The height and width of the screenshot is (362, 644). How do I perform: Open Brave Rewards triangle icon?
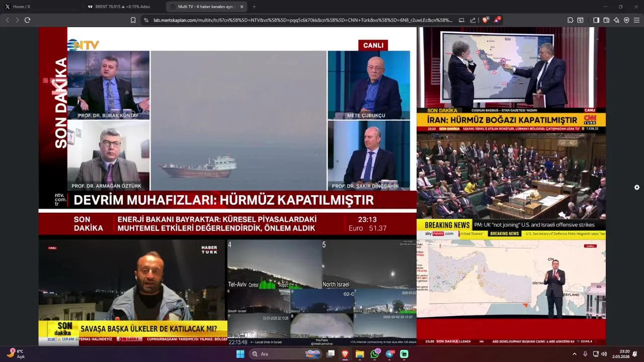pyautogui.click(x=497, y=20)
